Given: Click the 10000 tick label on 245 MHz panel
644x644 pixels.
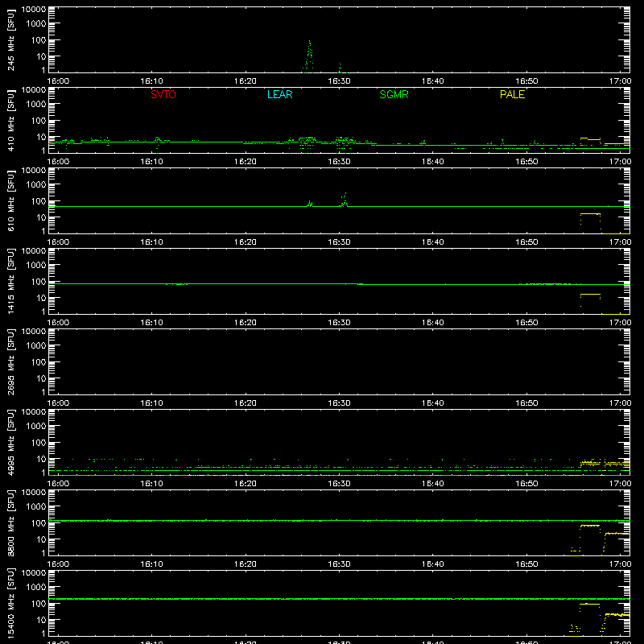Looking at the screenshot, I should (34, 10).
